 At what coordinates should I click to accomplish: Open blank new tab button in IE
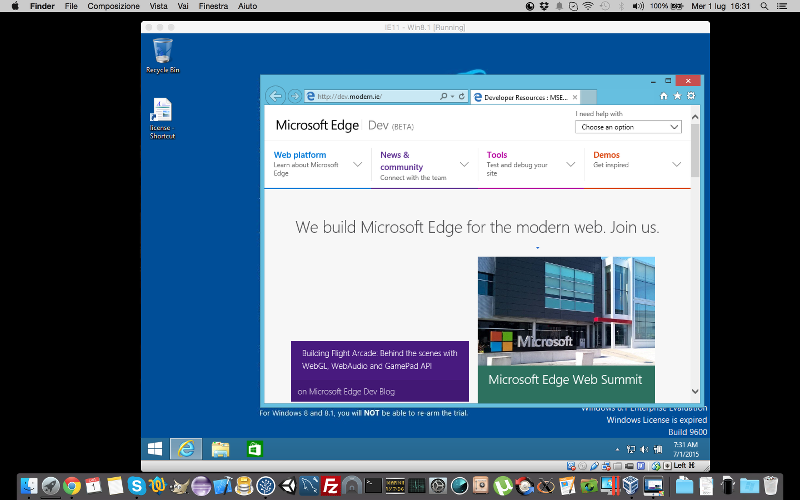588,97
